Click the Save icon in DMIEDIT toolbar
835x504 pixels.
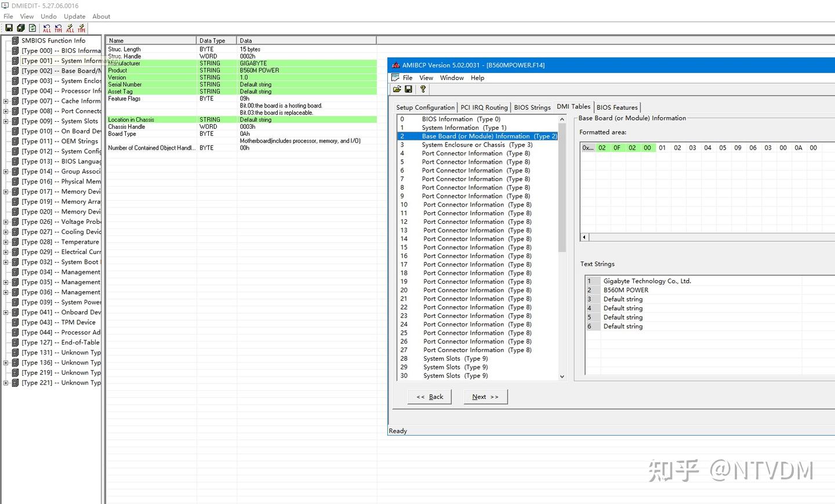(x=9, y=28)
